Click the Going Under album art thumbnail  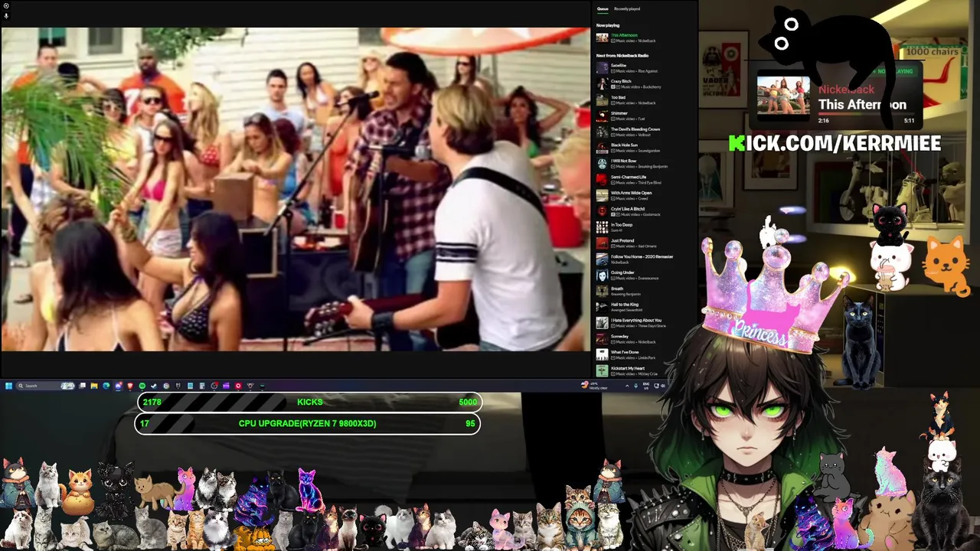602,275
